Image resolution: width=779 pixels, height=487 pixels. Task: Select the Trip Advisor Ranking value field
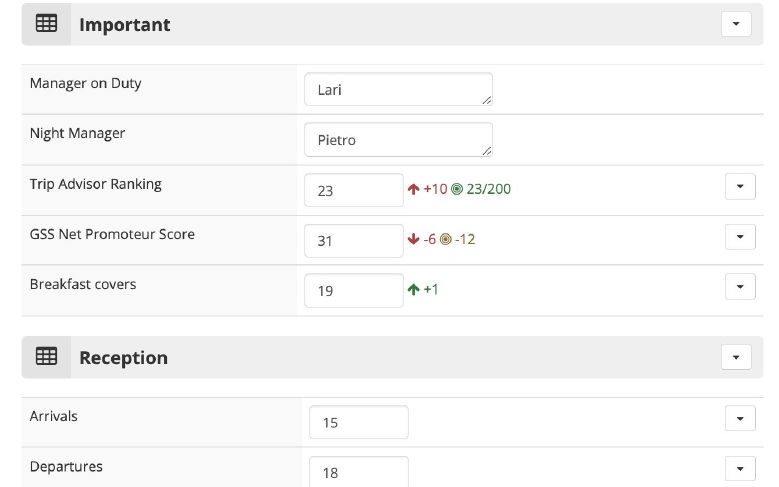(354, 190)
